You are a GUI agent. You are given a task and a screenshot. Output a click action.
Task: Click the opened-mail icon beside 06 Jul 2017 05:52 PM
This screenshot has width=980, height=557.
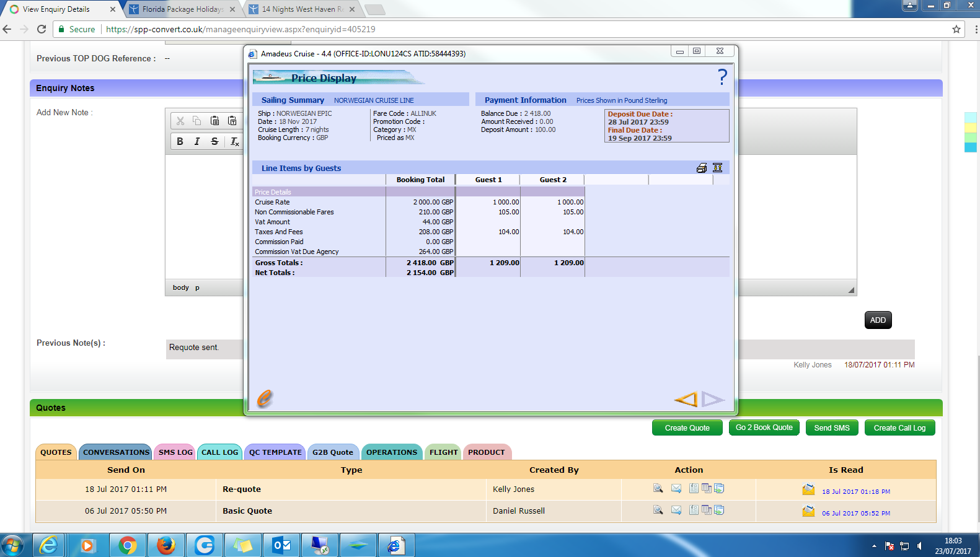point(808,511)
